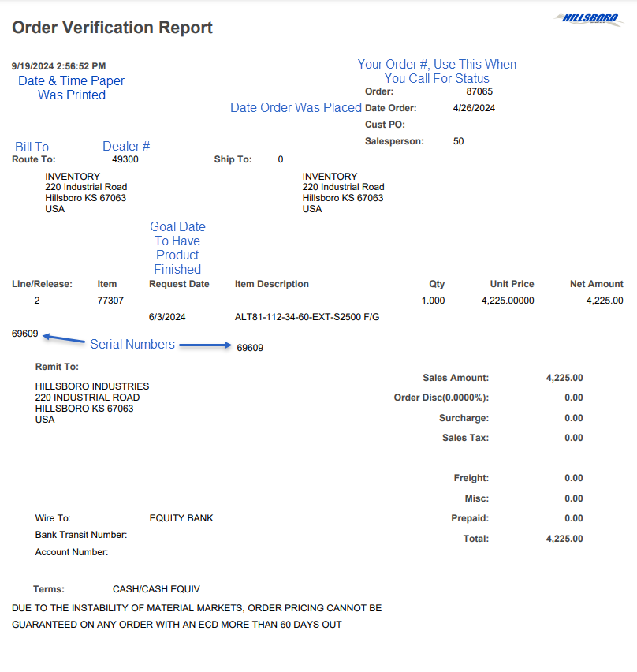Click the Misc value 0.00
The width and height of the screenshot is (637, 672).
tap(574, 498)
